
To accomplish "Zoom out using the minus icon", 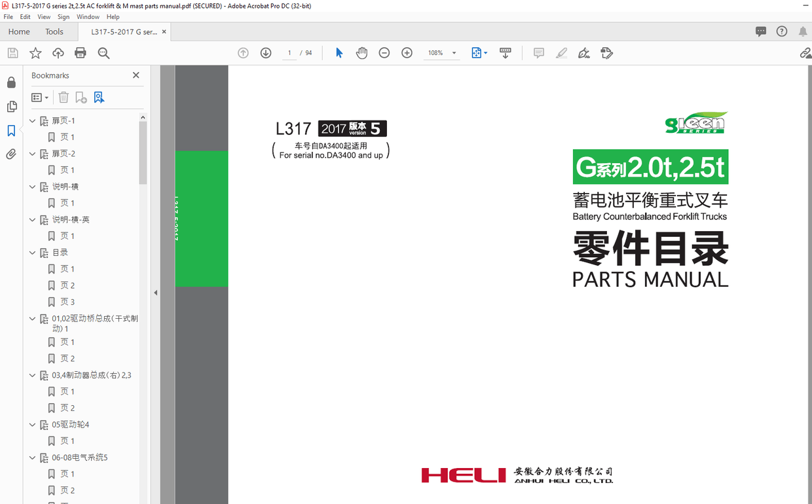I will (384, 53).
